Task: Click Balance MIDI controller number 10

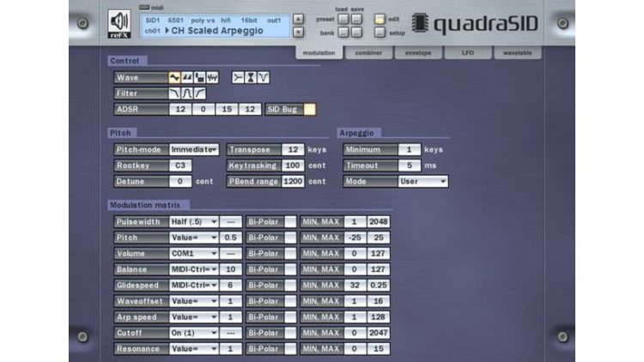Action: click(231, 269)
